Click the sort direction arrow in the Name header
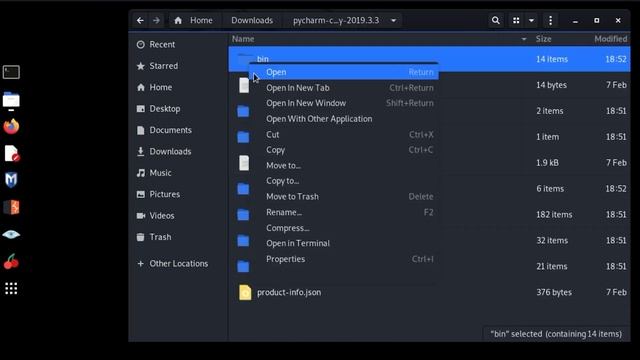Screen dimensions: 640x360 [524, 39]
